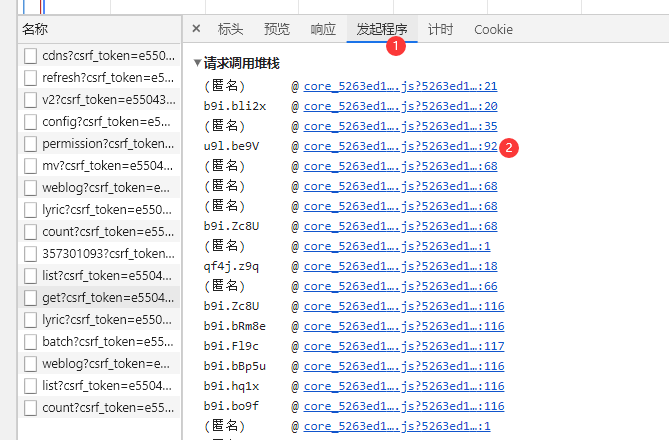Viewport: 669px width, 440px height.
Task: Show the 响应 tab
Action: click(x=323, y=30)
